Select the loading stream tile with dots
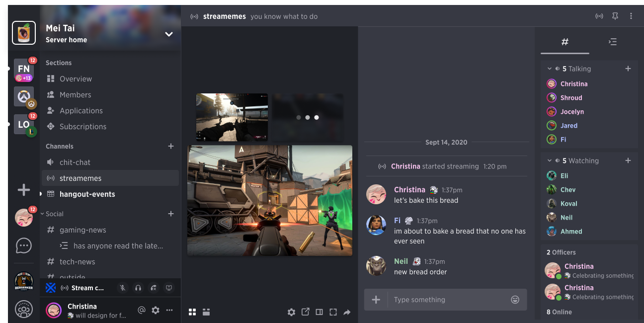 [308, 117]
